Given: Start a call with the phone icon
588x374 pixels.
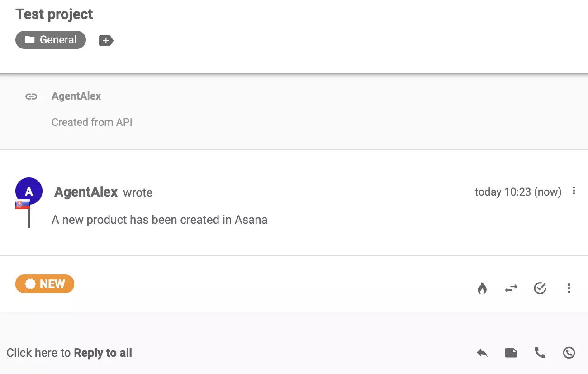Looking at the screenshot, I should pos(540,352).
